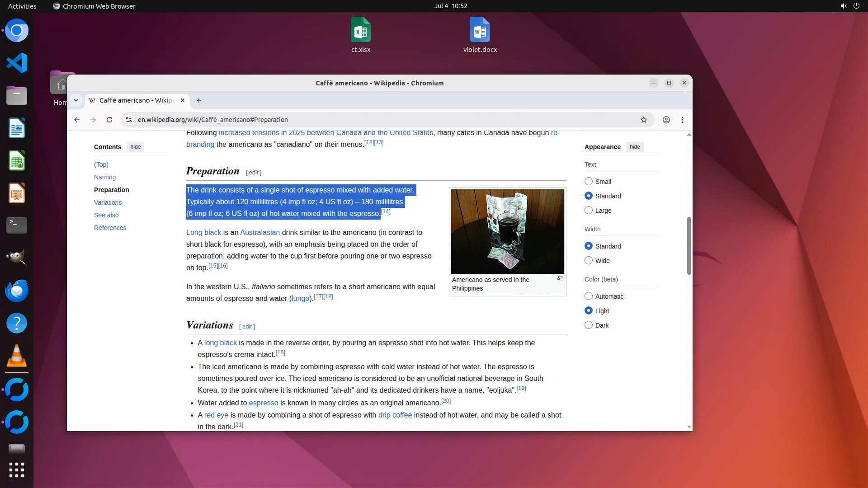Launch VLC media player from the dock
Image resolution: width=868 pixels, height=488 pixels.
click(x=17, y=356)
